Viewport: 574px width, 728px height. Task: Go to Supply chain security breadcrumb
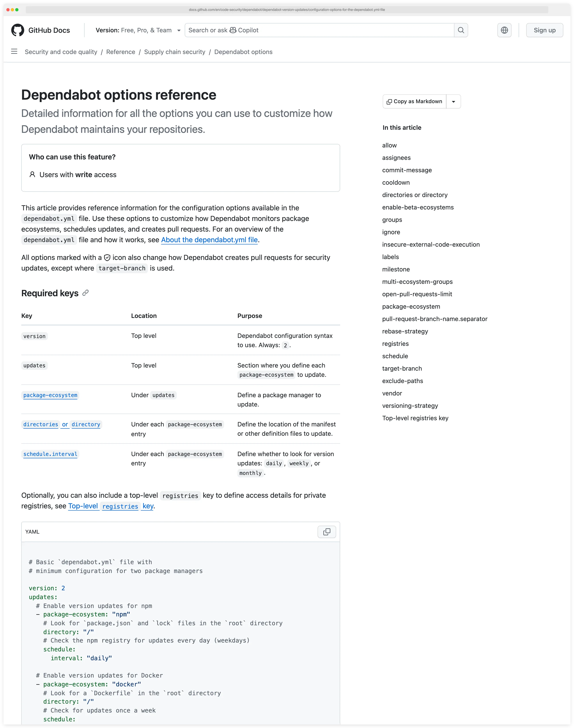coord(175,52)
